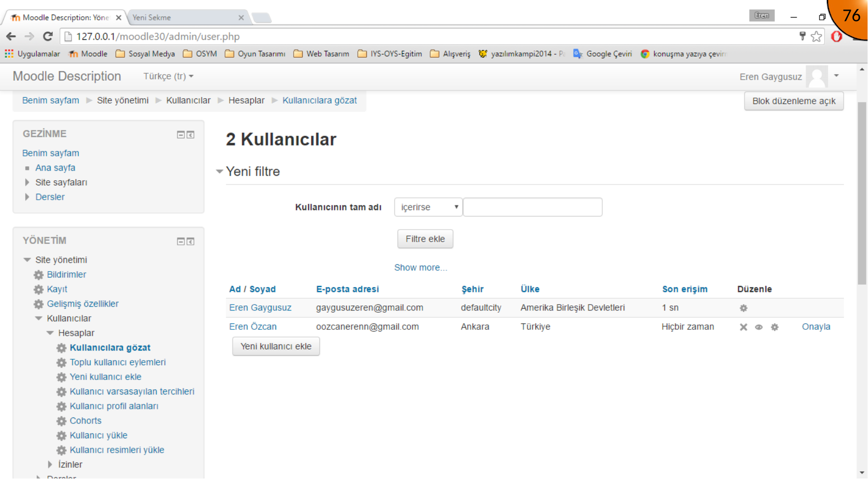The height and width of the screenshot is (488, 868).
Task: Click gear icon beside Kayıt
Action: 39,289
